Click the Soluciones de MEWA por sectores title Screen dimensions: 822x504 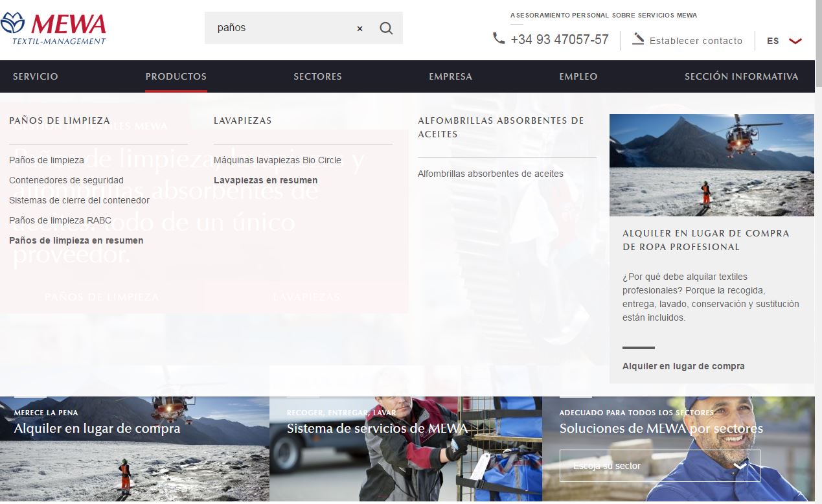click(x=661, y=428)
